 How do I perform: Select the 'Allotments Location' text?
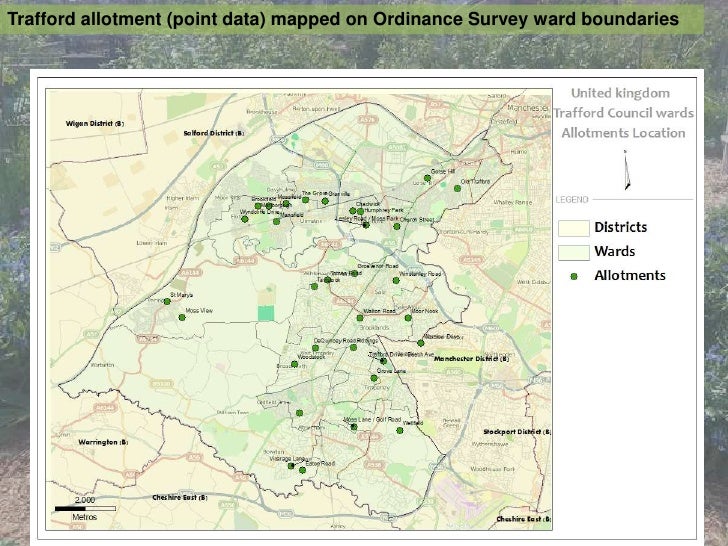pos(623,133)
